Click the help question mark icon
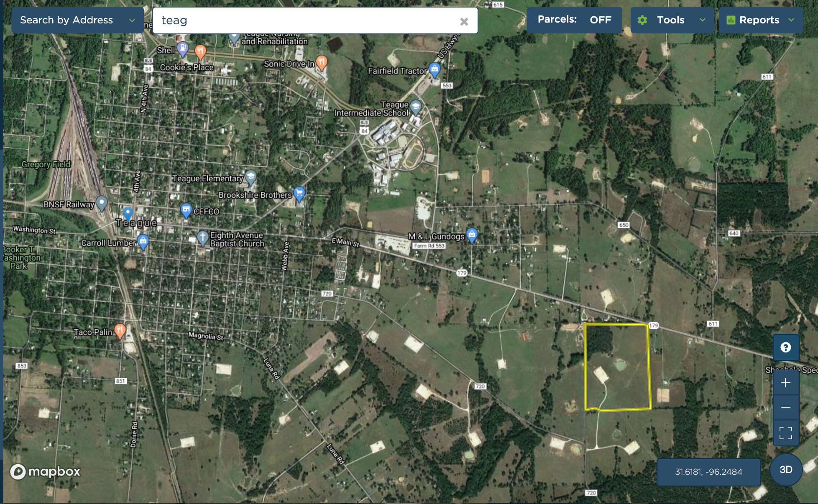 click(x=786, y=347)
